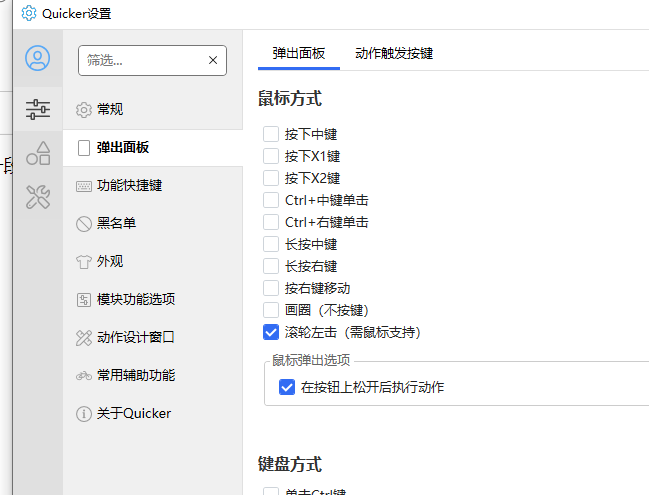The height and width of the screenshot is (495, 649).
Task: Click the panel icon beside 弹出面板
Action: 84,148
